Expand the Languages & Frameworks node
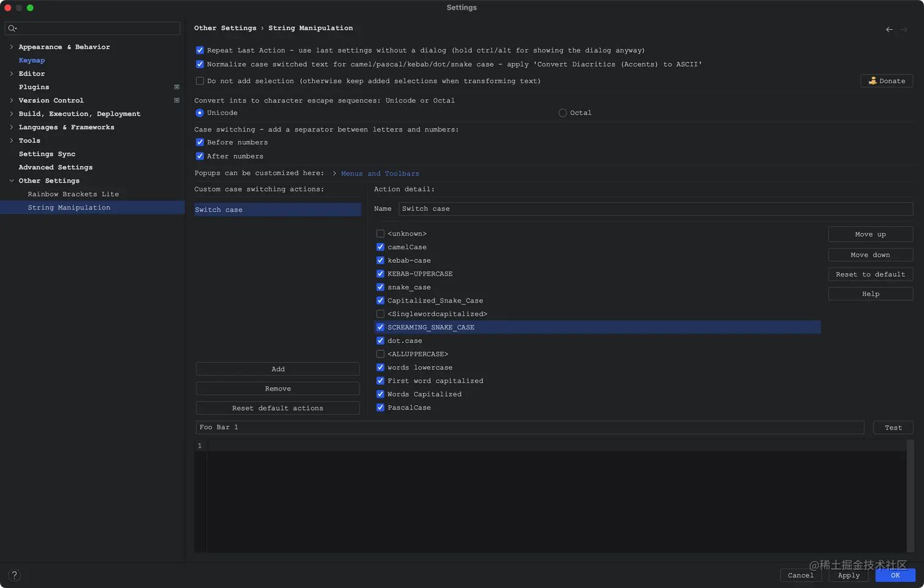This screenshot has height=588, width=924. [12, 127]
